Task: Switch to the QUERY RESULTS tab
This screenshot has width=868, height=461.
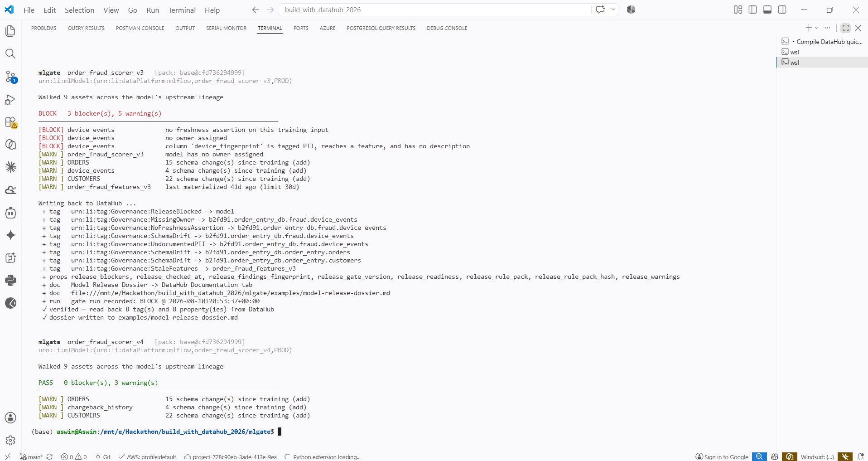Action: pyautogui.click(x=86, y=28)
